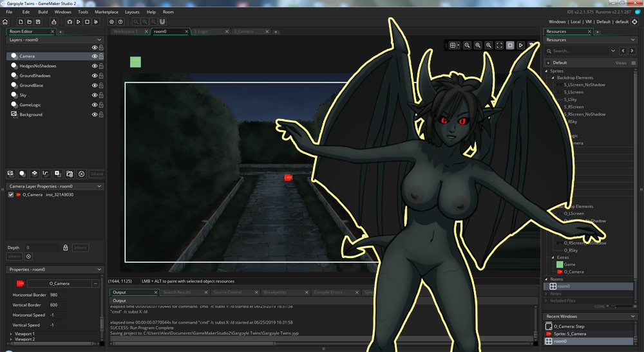Select O_Camera: Step in Recent Windows
644x352 pixels.
589,326
